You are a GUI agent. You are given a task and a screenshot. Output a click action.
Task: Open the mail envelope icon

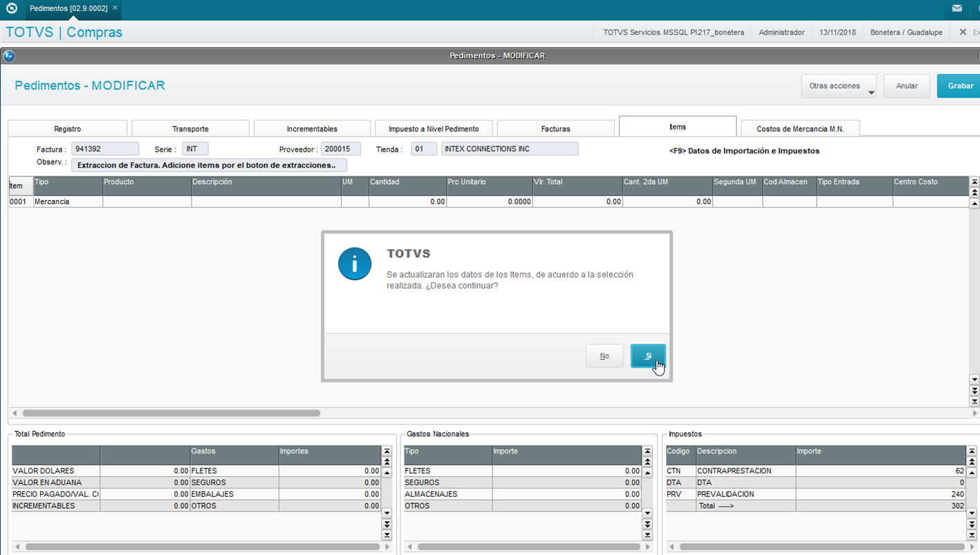tap(957, 8)
